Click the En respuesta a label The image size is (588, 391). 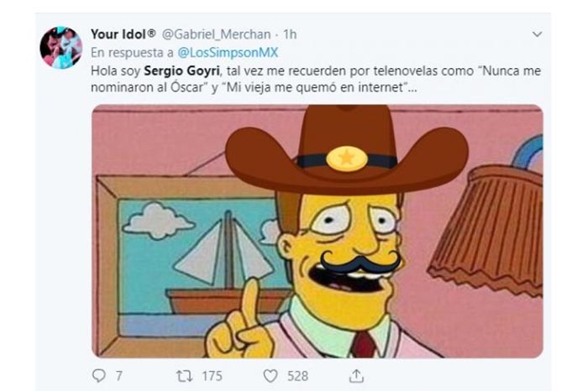[x=132, y=52]
